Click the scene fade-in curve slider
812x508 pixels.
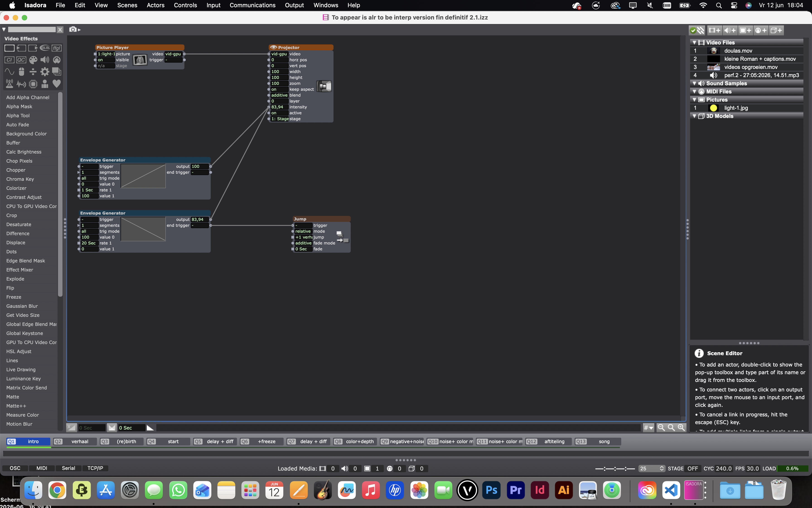tap(71, 427)
